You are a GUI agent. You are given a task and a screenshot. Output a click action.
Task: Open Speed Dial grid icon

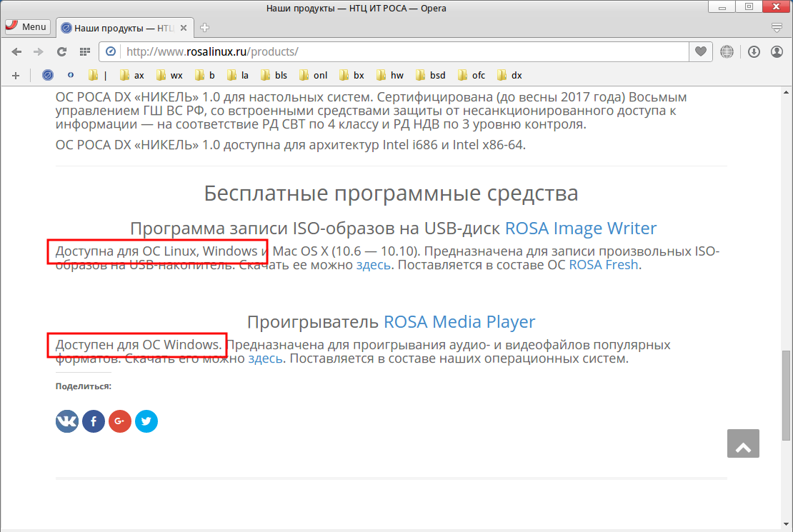(85, 51)
